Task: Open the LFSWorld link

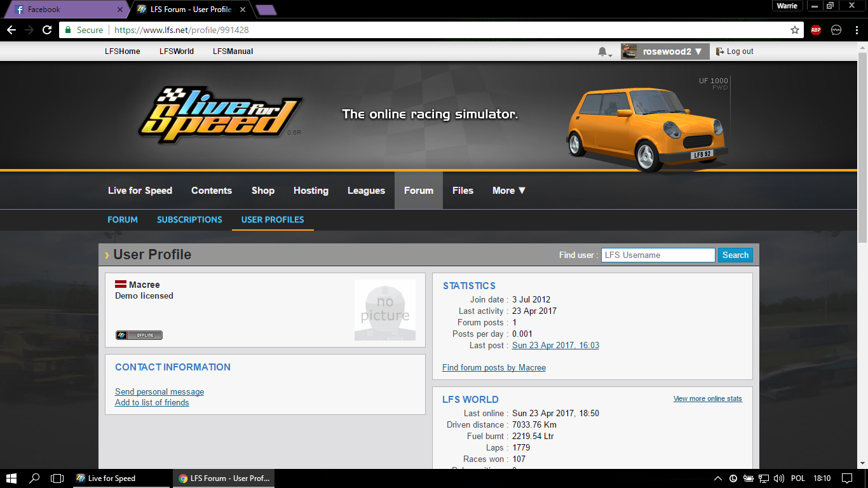Action: tap(177, 51)
